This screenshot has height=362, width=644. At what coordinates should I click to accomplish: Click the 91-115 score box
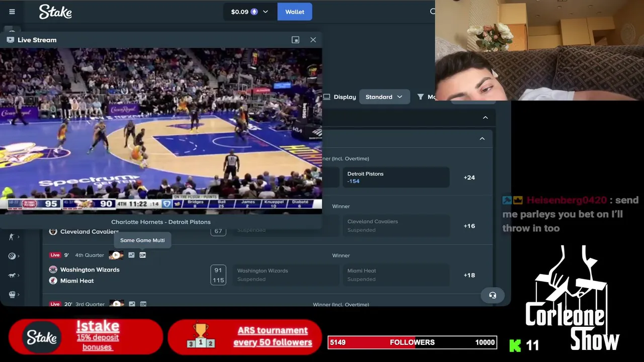[x=218, y=275]
